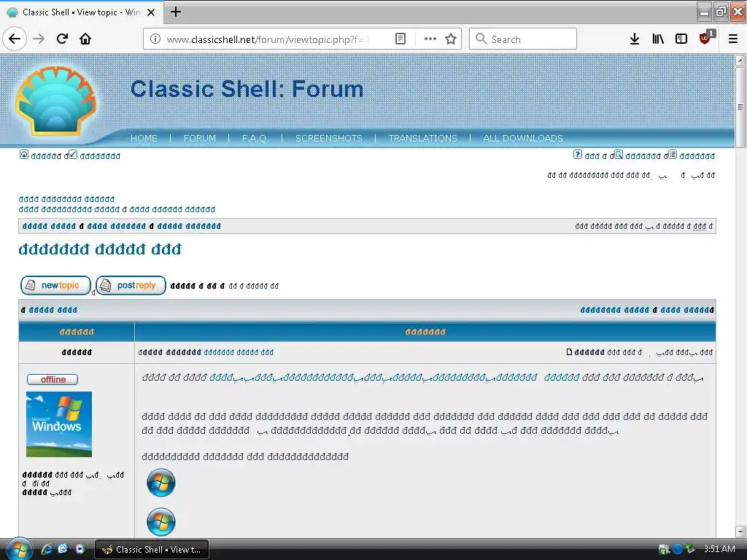Click the small post page icon by date
Viewport: 747px width, 560px height.
[569, 352]
